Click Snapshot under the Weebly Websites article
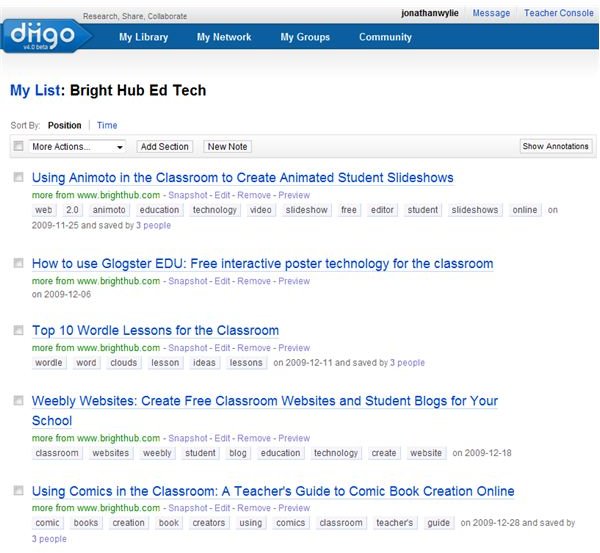The height and width of the screenshot is (553, 600). [188, 438]
